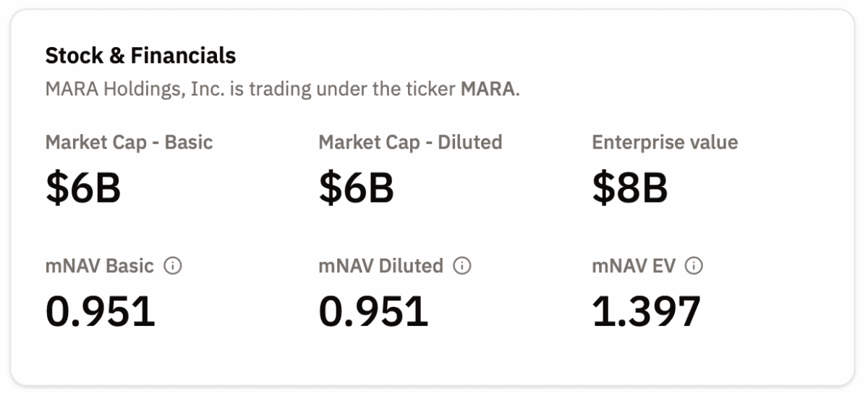Click the MARA Holdings, Inc. description sentence

pyautogui.click(x=283, y=90)
